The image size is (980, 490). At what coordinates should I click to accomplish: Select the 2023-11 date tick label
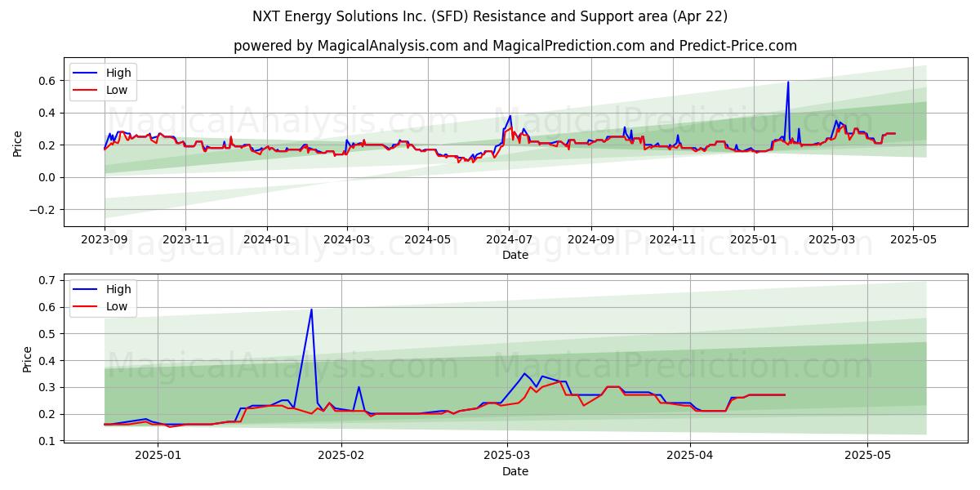click(x=185, y=239)
